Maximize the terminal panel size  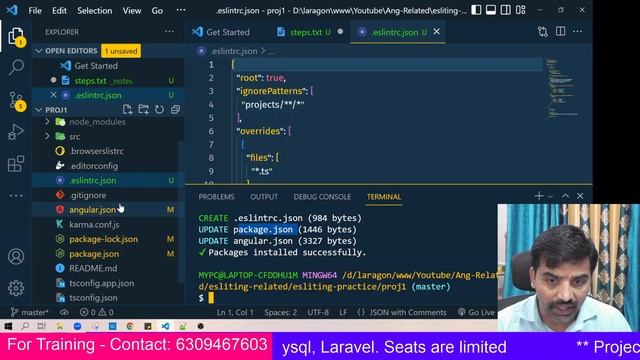[x=565, y=196]
